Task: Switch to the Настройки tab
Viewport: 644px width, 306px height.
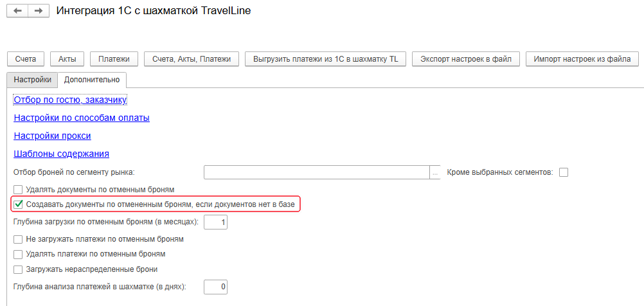Action: [31, 80]
